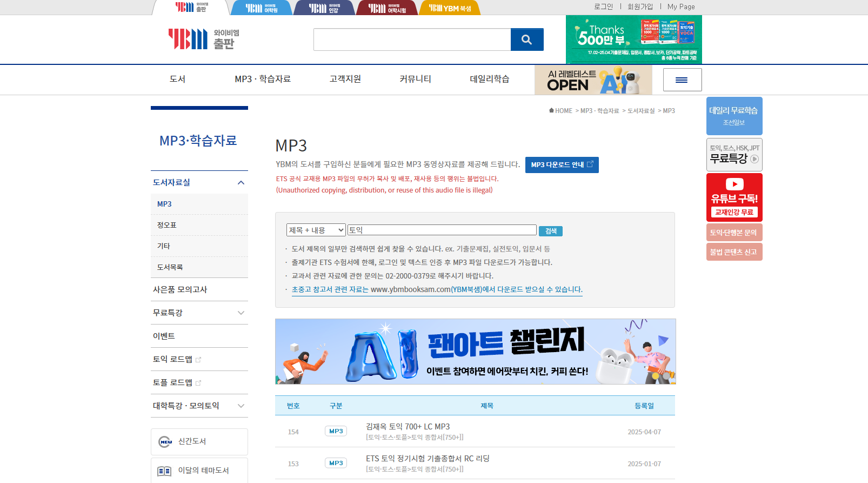
Task: Click the 등록일 column header
Action: coord(644,406)
